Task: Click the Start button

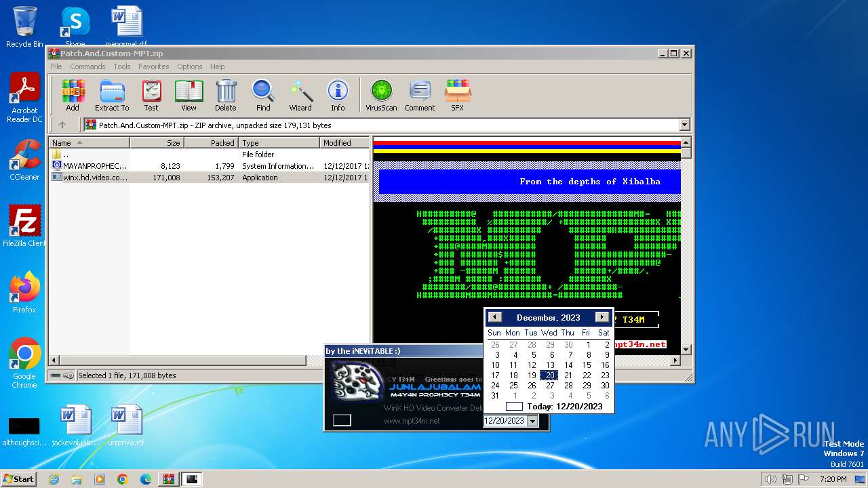Action: pos(18,479)
